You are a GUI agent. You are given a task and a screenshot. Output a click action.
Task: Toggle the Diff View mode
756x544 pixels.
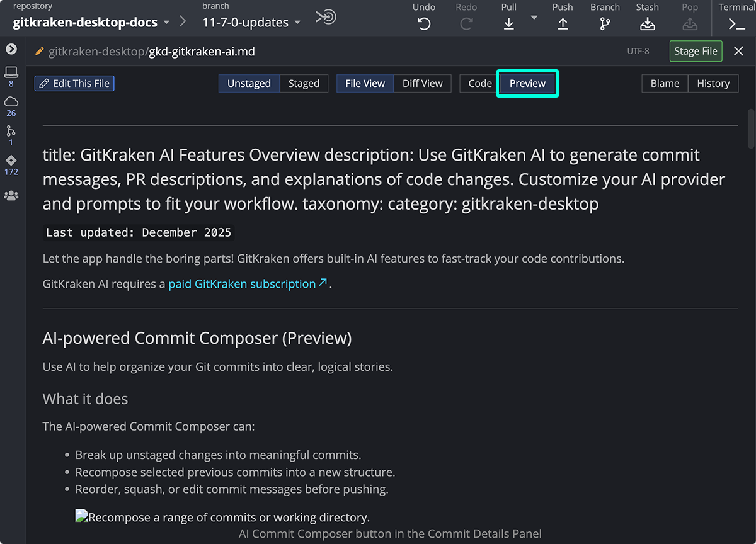tap(422, 83)
